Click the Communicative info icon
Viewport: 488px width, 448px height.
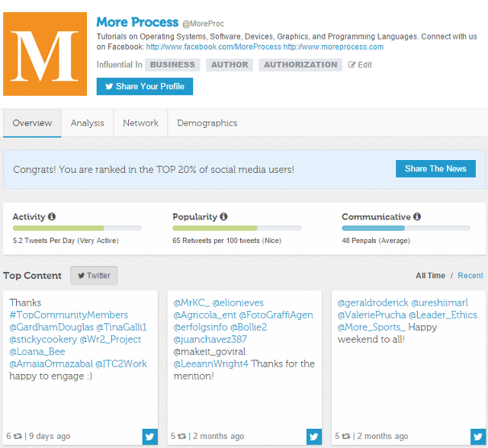tap(417, 217)
